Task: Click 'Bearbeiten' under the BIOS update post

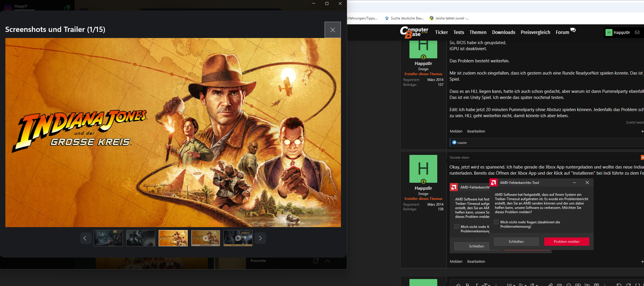Action: [x=476, y=131]
